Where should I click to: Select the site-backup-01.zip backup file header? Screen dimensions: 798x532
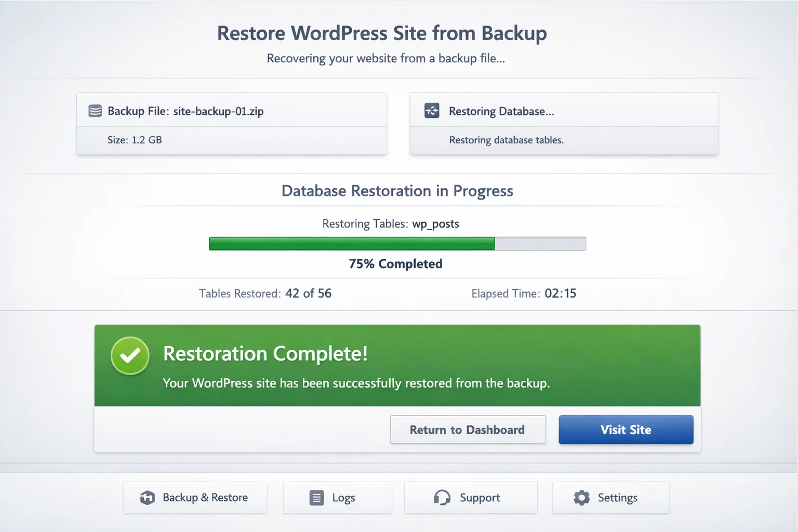click(x=232, y=111)
